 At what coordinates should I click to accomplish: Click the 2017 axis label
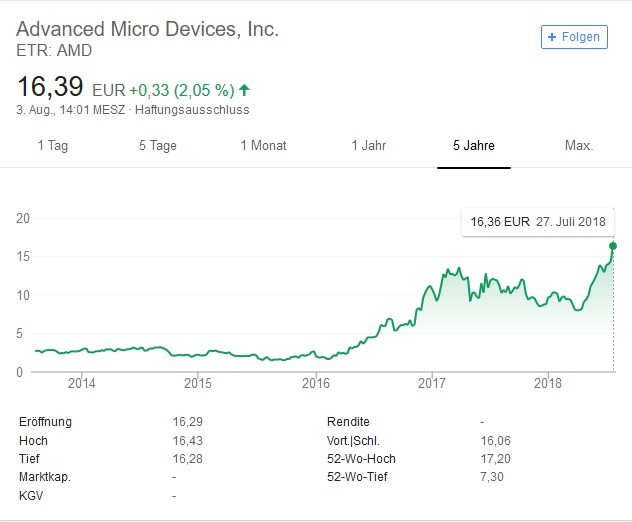(x=432, y=383)
